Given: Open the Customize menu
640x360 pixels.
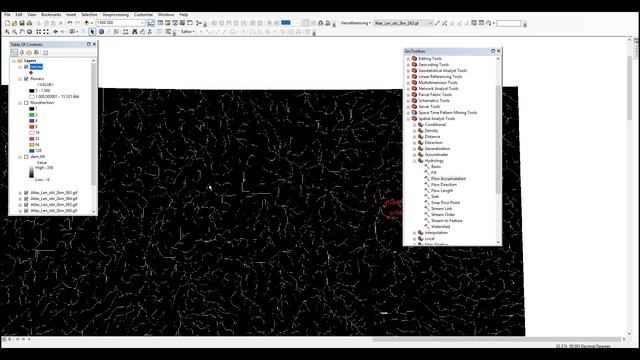Looking at the screenshot, I should click(x=143, y=15).
